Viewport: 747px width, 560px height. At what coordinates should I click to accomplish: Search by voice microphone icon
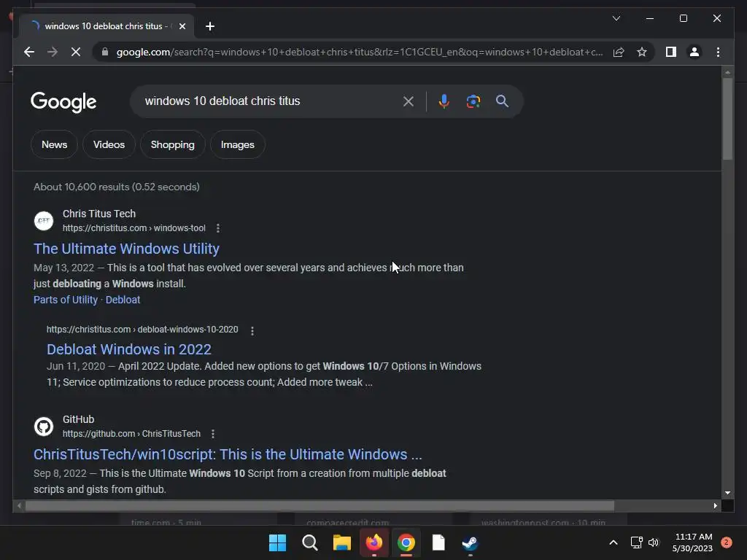444,101
